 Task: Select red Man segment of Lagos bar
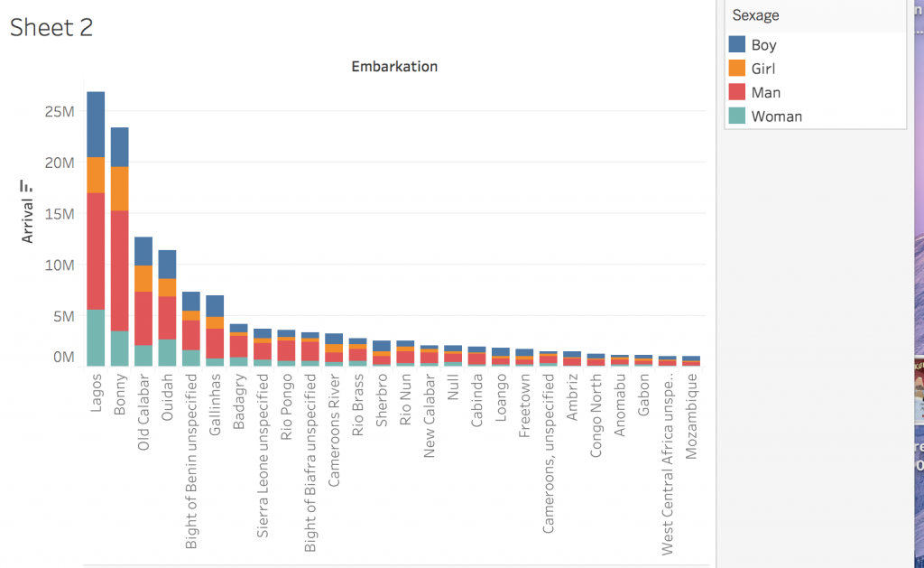96,251
